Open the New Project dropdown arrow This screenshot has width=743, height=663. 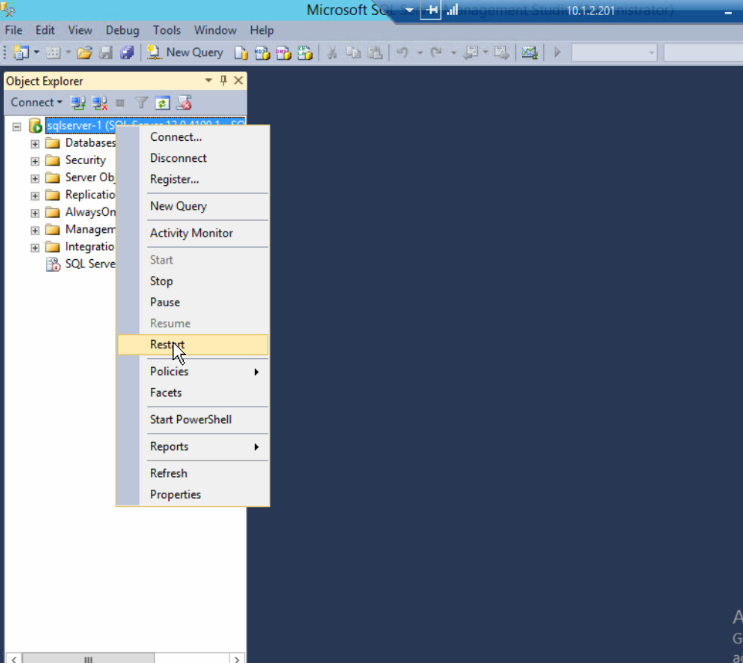click(36, 52)
